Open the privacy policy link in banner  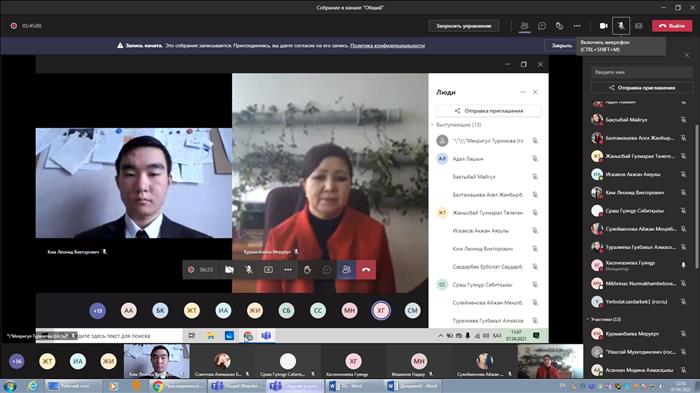(x=387, y=46)
